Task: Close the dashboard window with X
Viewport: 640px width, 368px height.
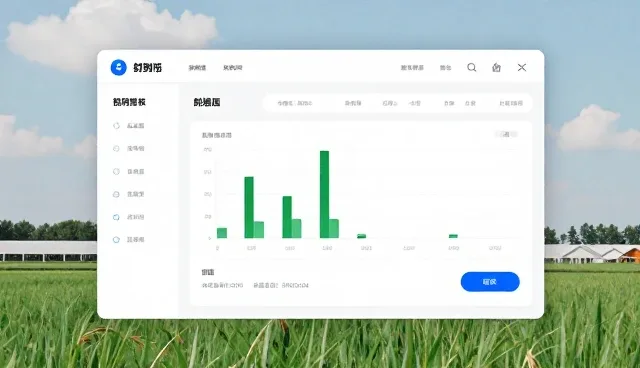Action: pos(522,67)
